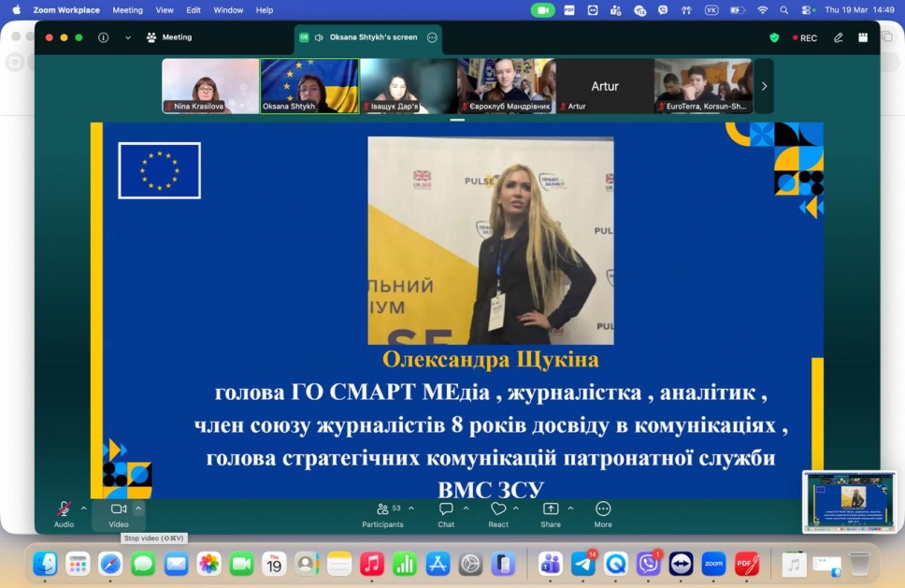This screenshot has width=905, height=588.
Task: Open the Chat panel
Action: point(446,509)
